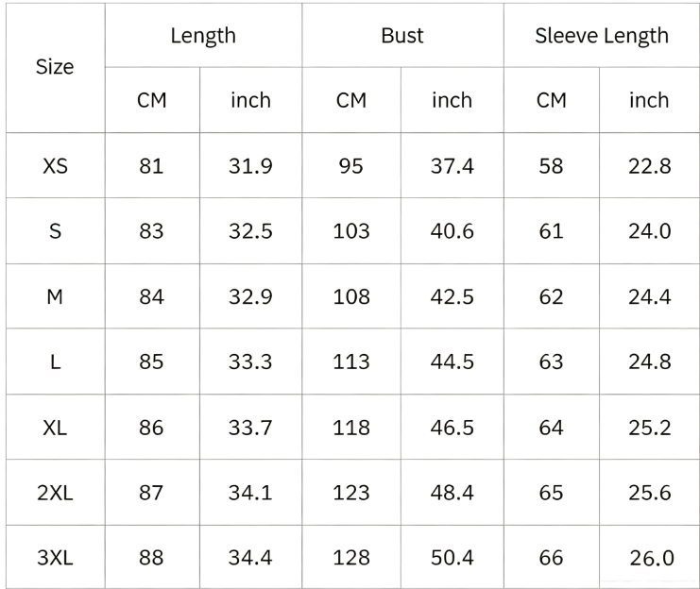The height and width of the screenshot is (589, 700).
Task: Select the Length column header
Action: point(203,35)
